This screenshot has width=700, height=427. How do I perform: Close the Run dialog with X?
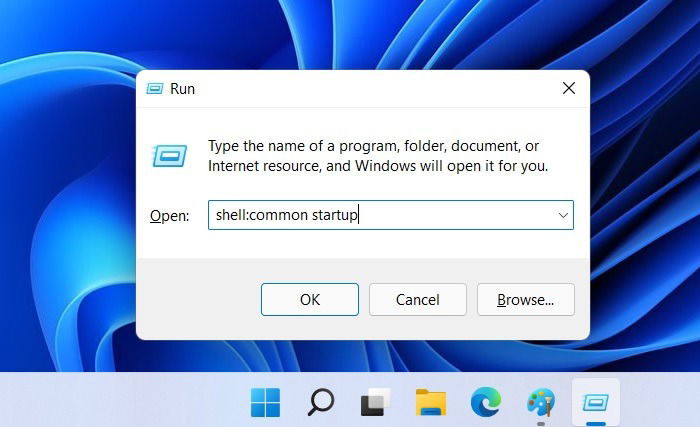pos(569,88)
